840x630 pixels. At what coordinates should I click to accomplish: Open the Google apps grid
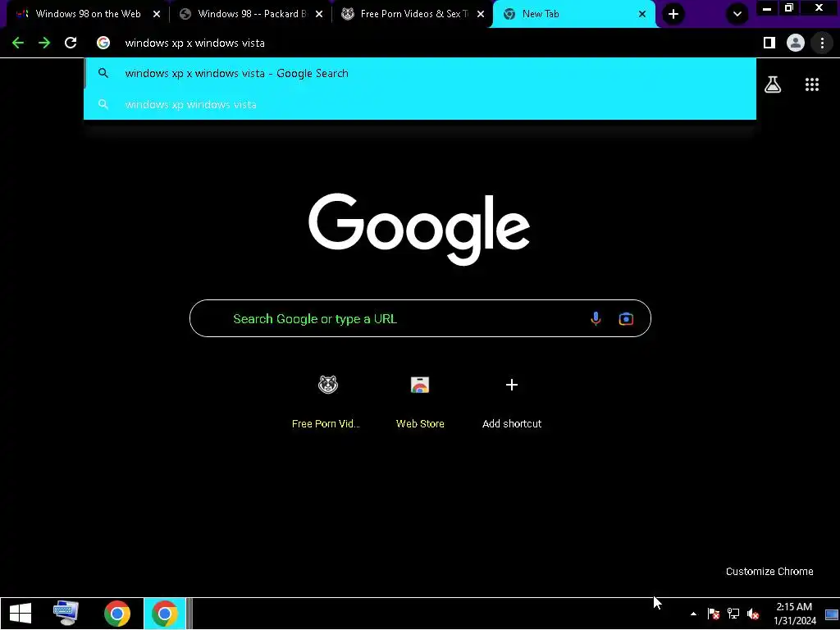[x=812, y=84]
